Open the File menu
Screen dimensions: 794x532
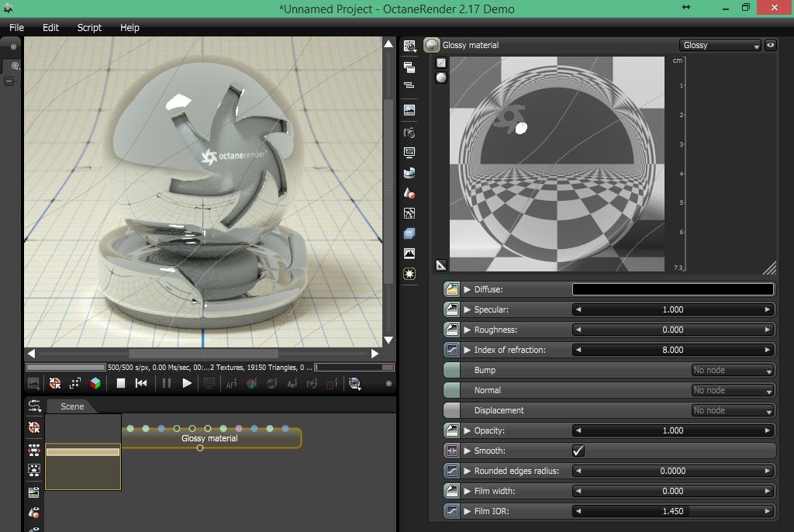coord(16,27)
